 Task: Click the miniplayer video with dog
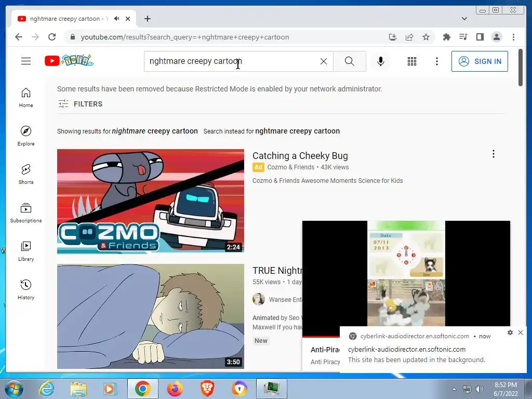406,273
